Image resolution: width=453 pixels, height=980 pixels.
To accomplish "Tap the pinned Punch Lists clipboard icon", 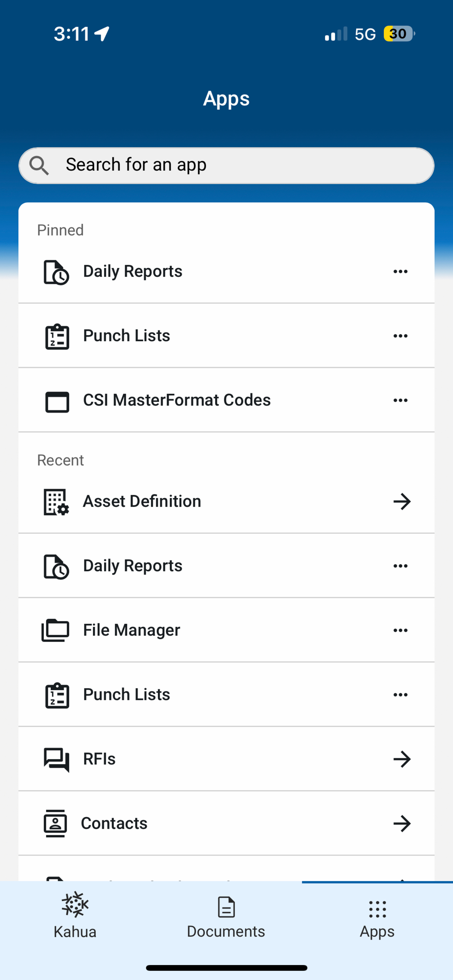I will (x=57, y=336).
